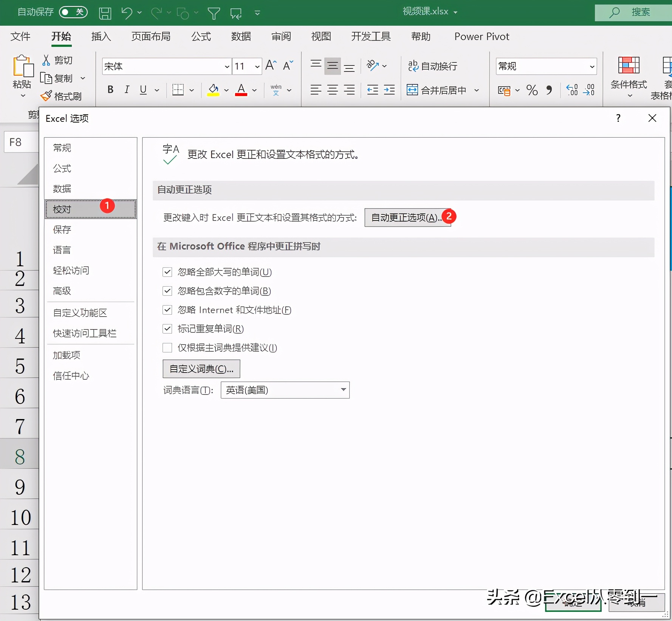Screen dimensions: 672x621
Task: Click the filter funnel icon in quick access
Action: coord(214,14)
